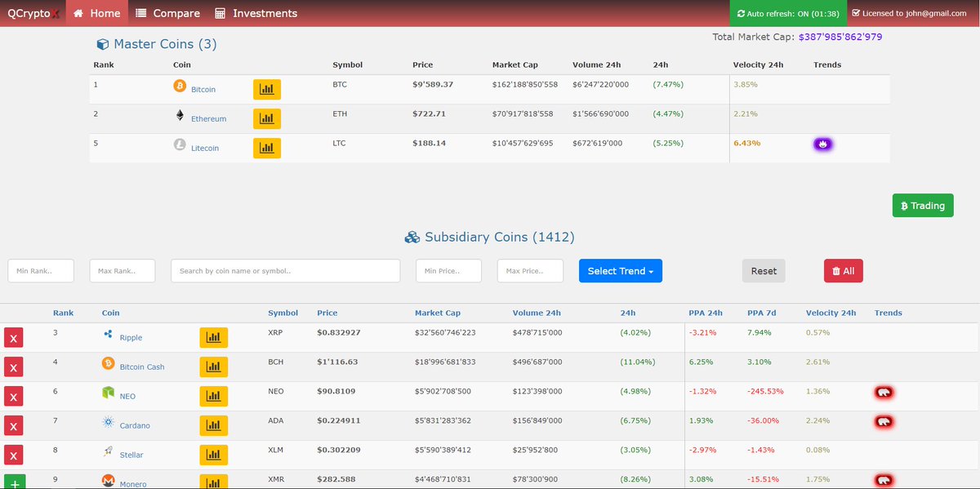Image resolution: width=980 pixels, height=489 pixels.
Task: Open the Litecoin chart button
Action: coord(267,149)
